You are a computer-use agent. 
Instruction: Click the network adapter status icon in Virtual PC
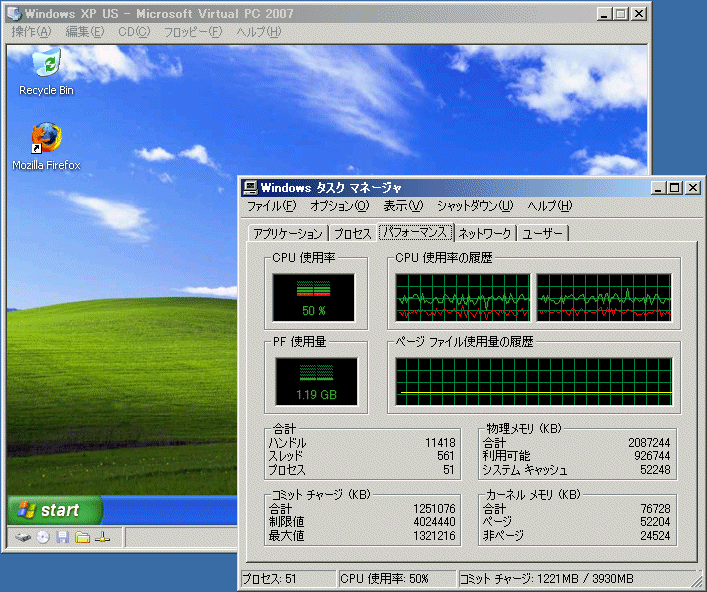pos(102,537)
